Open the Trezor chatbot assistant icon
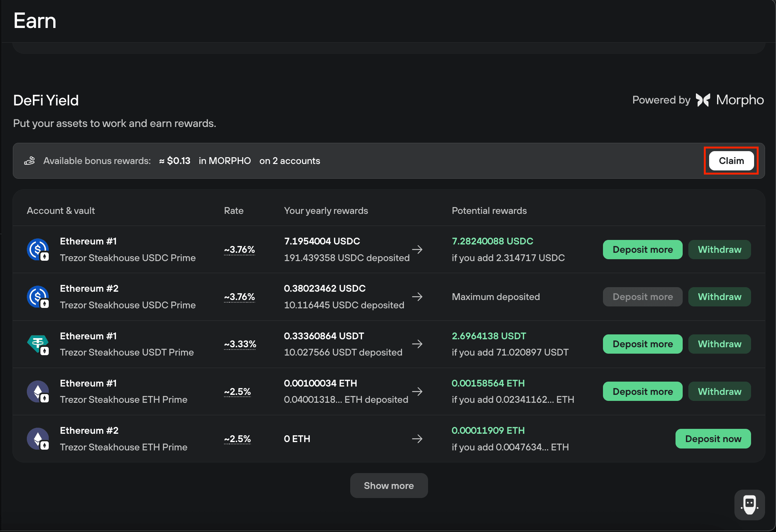 [x=750, y=505]
